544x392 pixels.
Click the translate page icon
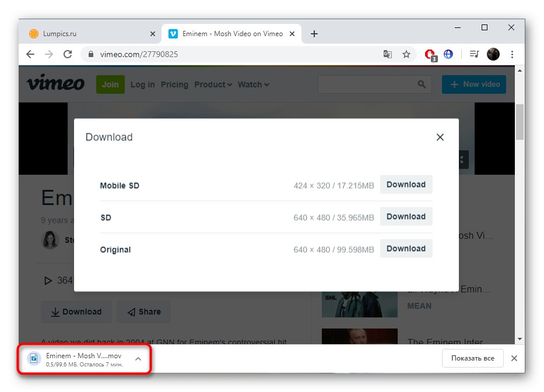coord(388,54)
